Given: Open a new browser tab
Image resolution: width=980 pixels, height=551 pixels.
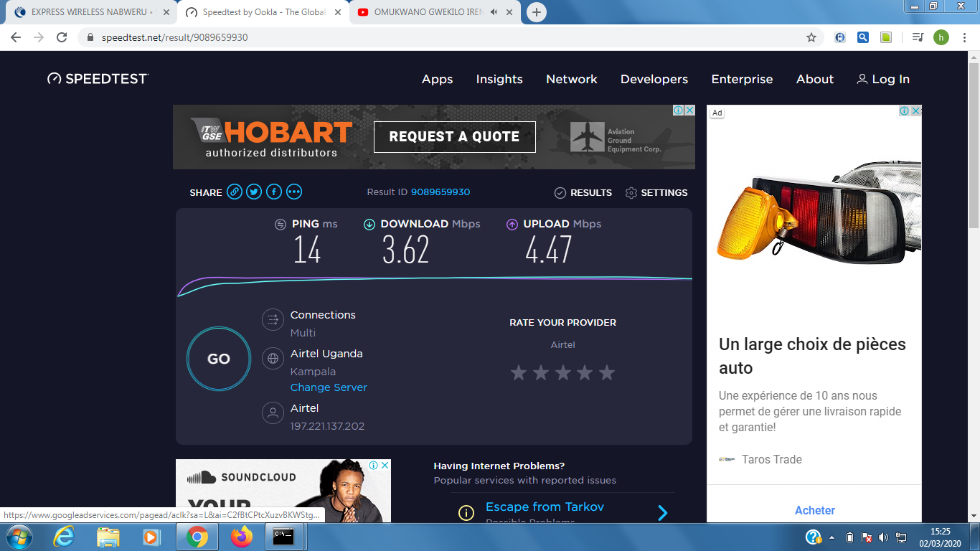Looking at the screenshot, I should (x=536, y=12).
